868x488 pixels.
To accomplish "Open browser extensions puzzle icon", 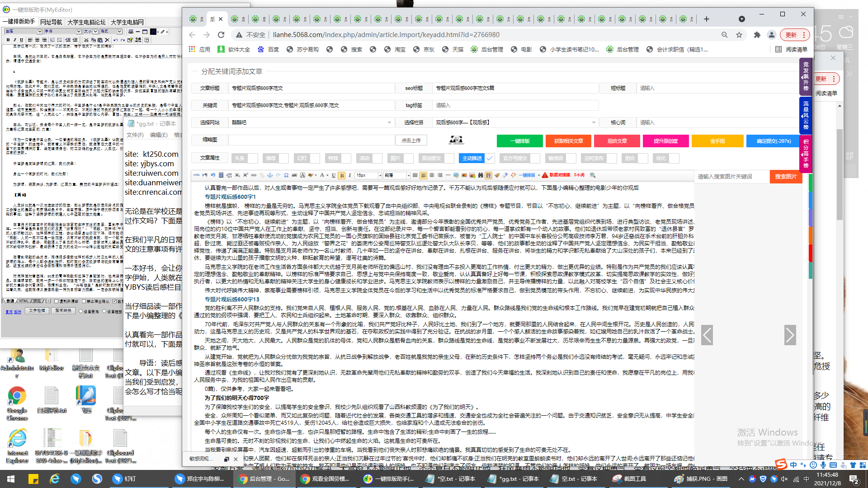I will [x=757, y=35].
